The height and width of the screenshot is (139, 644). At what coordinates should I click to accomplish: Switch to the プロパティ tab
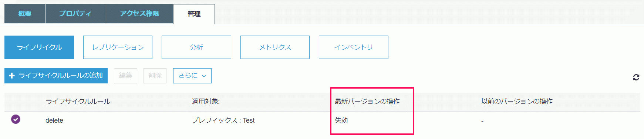click(75, 14)
